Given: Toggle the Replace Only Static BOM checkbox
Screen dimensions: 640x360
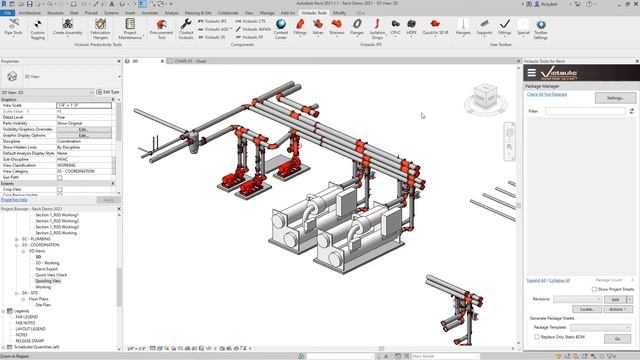Looking at the screenshot, I should (x=537, y=337).
